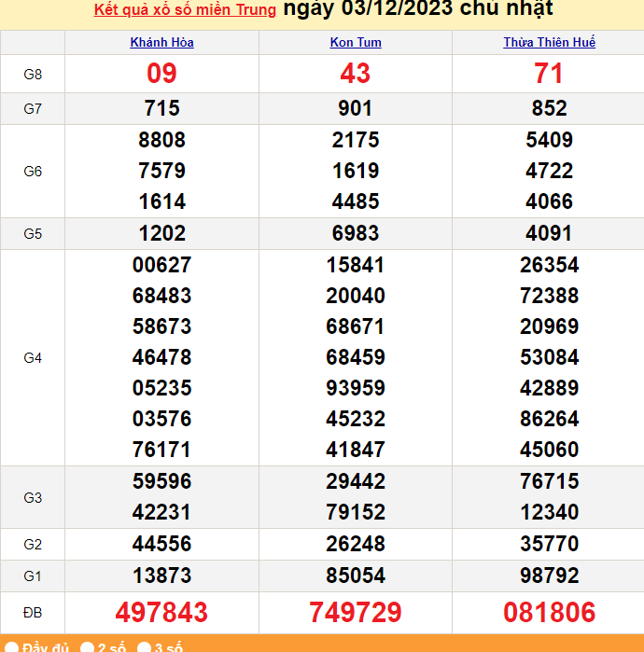
Task: Click Kon Tum special prize 749729
Action: click(x=356, y=612)
